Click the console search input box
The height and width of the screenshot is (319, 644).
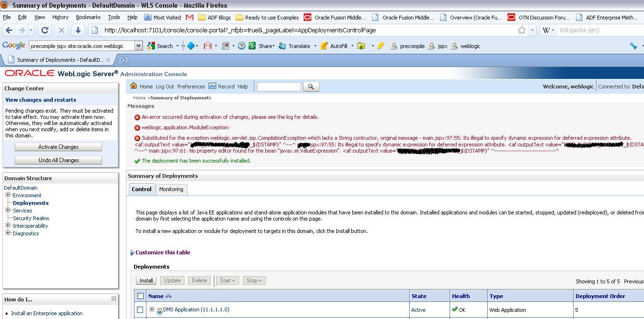coord(279,87)
